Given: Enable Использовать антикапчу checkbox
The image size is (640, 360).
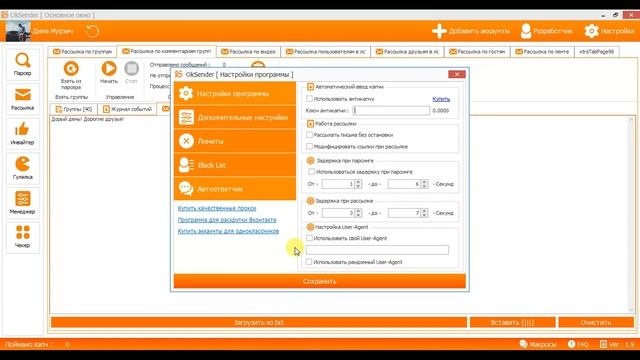Looking at the screenshot, I should [309, 99].
